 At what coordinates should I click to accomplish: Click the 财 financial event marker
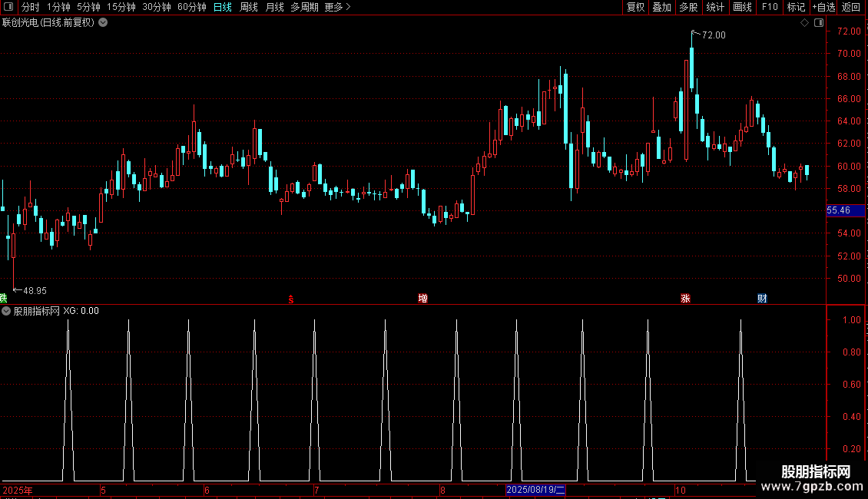tap(762, 299)
